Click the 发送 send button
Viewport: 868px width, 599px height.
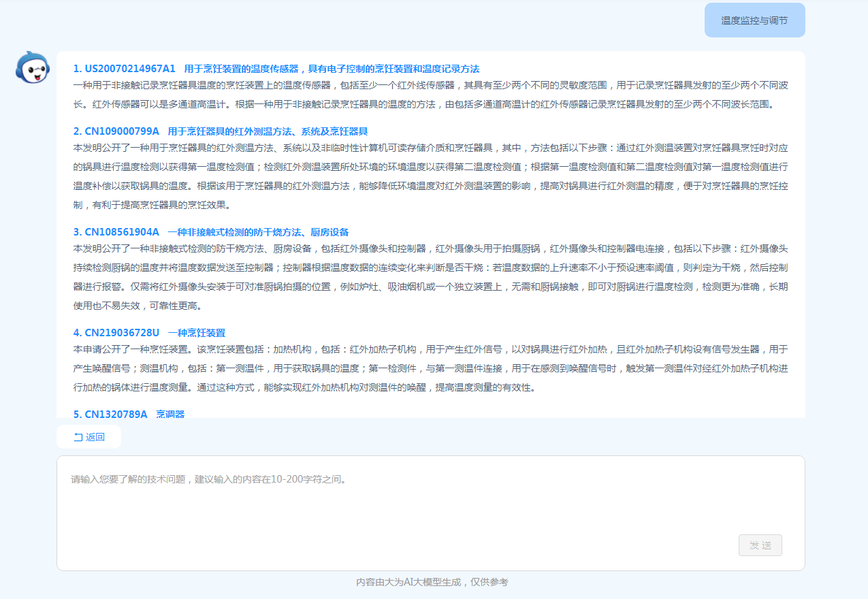pos(760,545)
